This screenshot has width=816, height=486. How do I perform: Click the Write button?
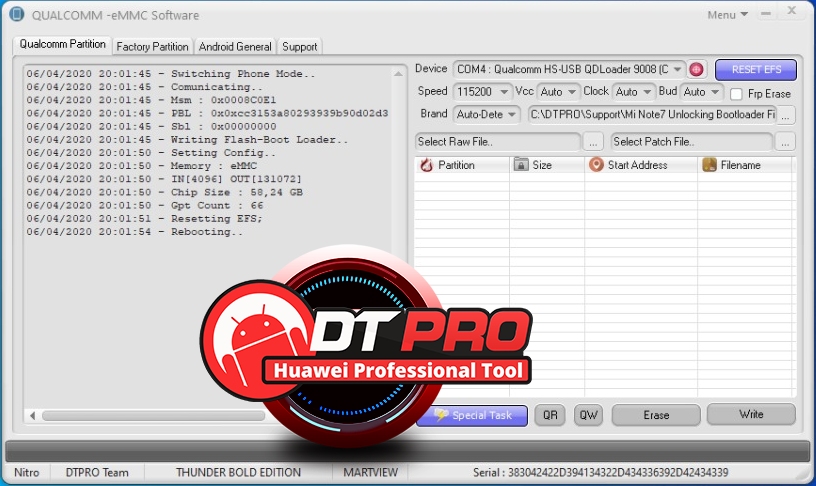(x=751, y=414)
